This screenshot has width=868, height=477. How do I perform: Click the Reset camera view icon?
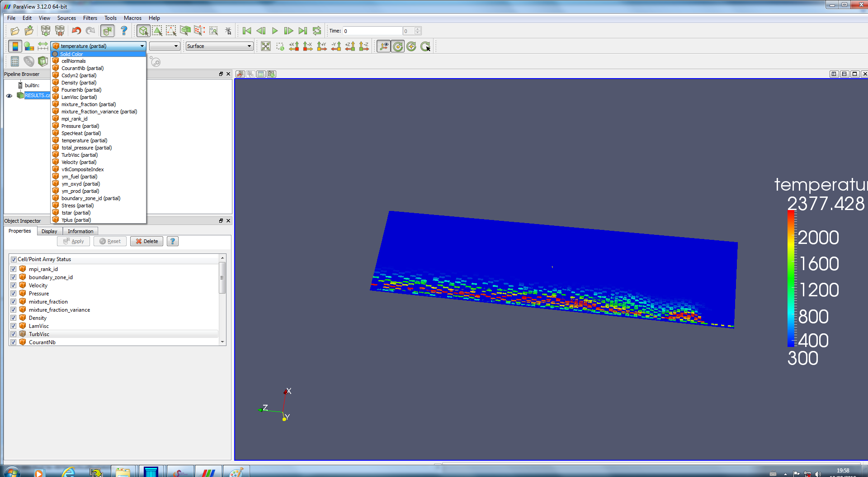click(x=266, y=47)
